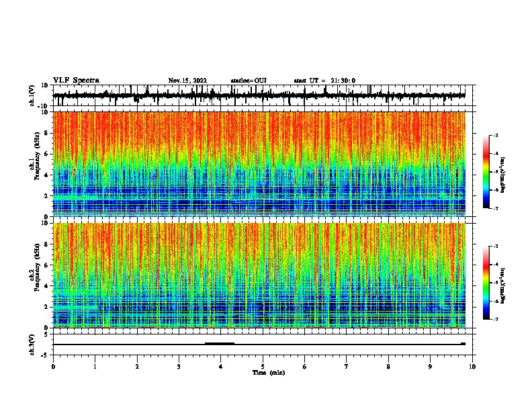Click the "-3" tick on ch.1 color bar
Viewport: 532px width, 411px height.
pyautogui.click(x=495, y=135)
